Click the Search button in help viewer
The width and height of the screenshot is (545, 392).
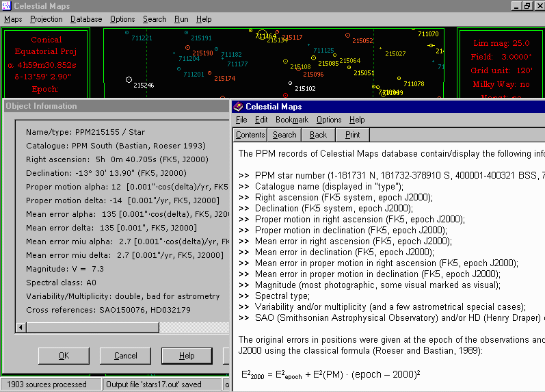[x=284, y=135]
